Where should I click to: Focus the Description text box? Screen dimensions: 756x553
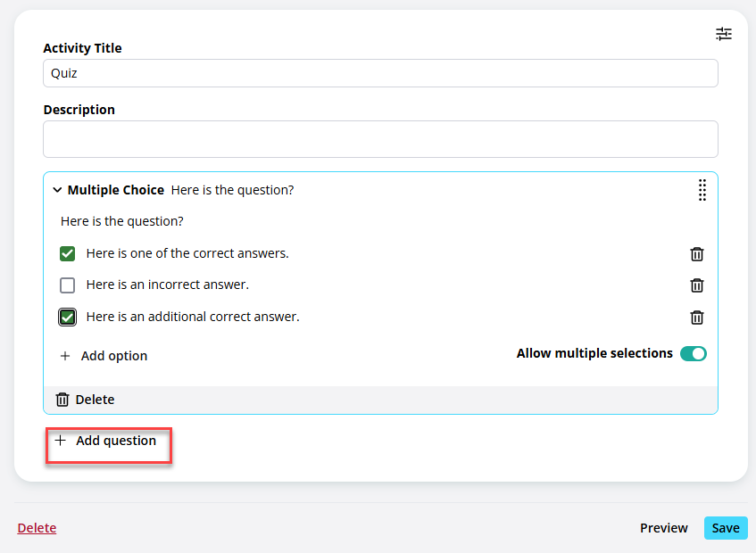(380, 139)
